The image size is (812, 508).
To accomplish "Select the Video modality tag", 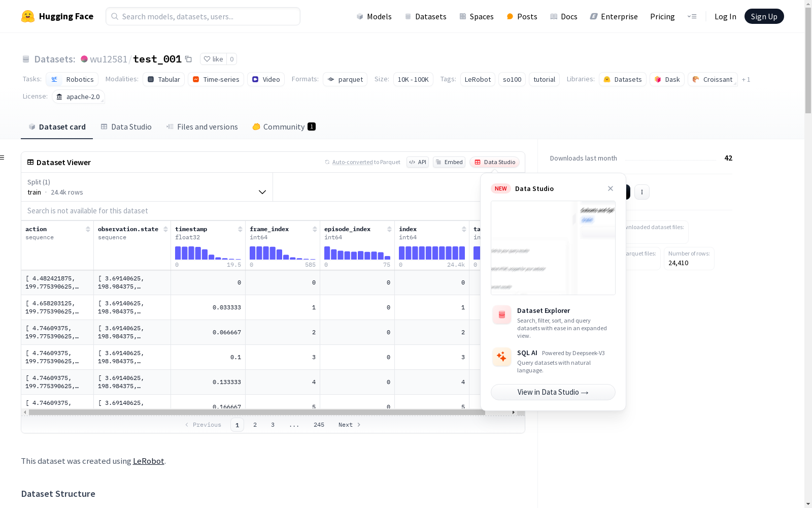I will (x=266, y=79).
